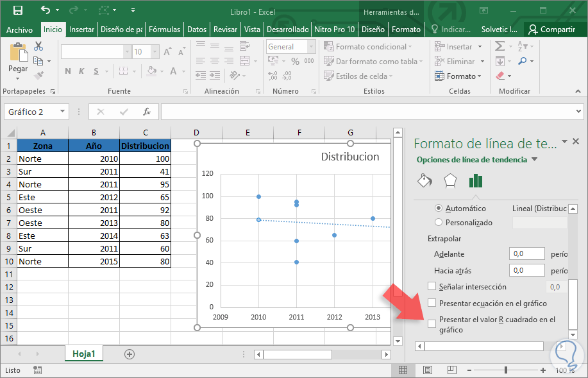Switch to Page Layout view icon

point(428,370)
